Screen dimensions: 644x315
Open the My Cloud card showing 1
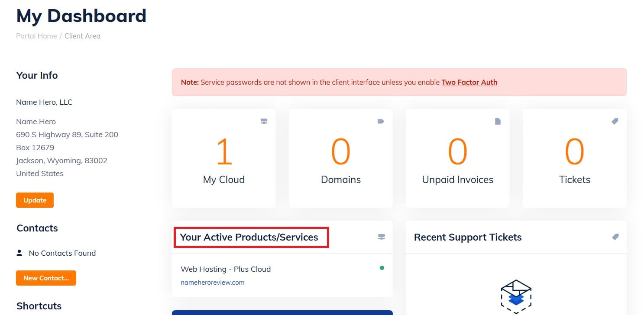[x=223, y=158]
